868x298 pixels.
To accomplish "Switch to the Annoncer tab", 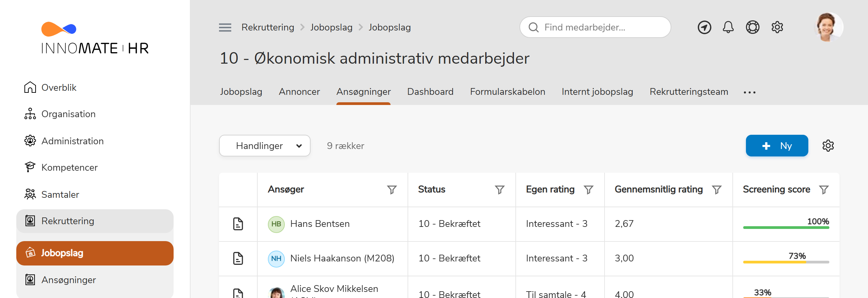I will (x=299, y=92).
